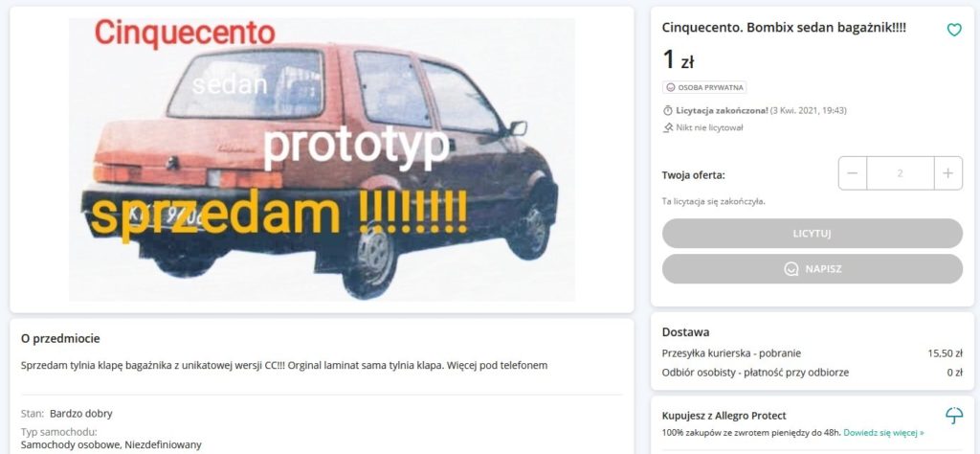Click the bidding gavel icon
The image size is (980, 454).
tap(667, 127)
